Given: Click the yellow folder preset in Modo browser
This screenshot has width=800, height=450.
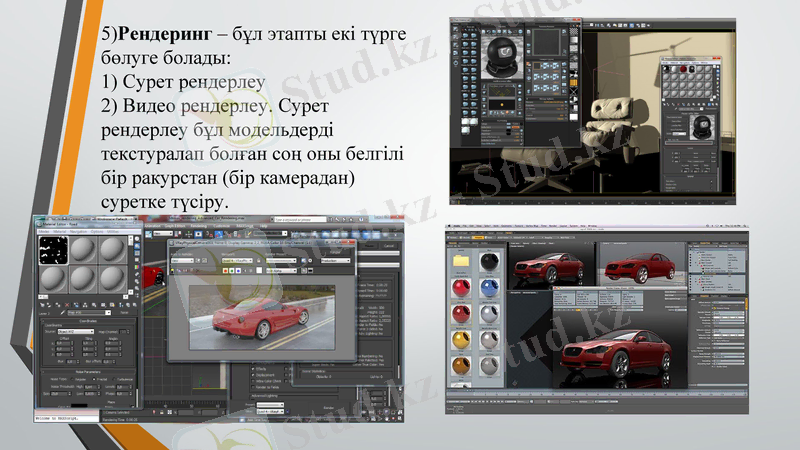Looking at the screenshot, I should (x=461, y=260).
